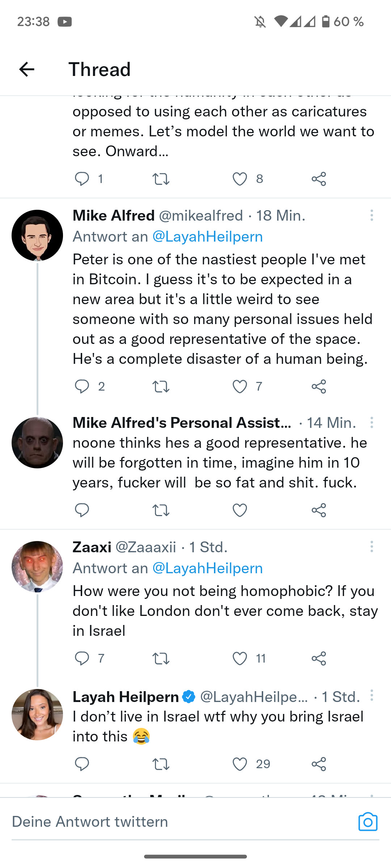Retweet Mike Alfred's tweet about Peter
391x868 pixels.
point(161,386)
